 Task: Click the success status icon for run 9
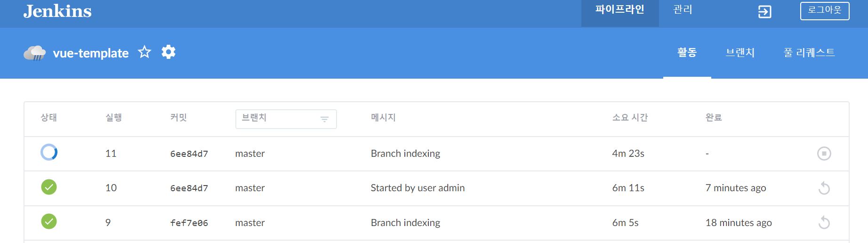(x=49, y=221)
